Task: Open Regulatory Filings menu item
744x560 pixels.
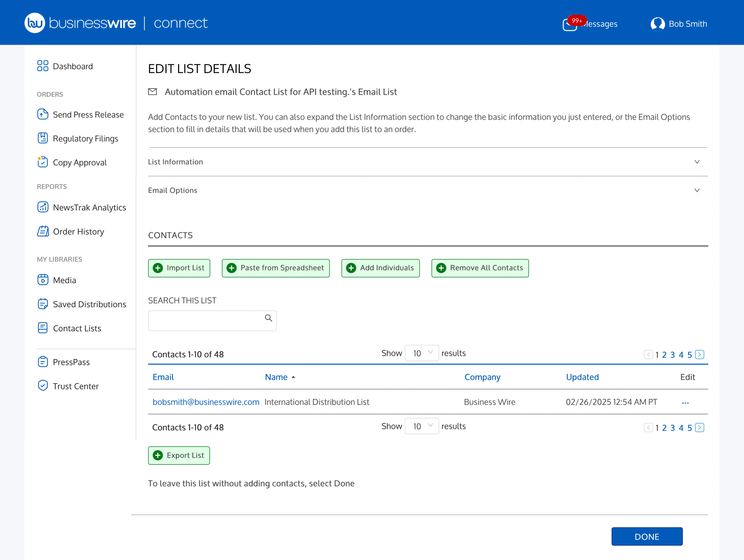Action: (x=78, y=139)
